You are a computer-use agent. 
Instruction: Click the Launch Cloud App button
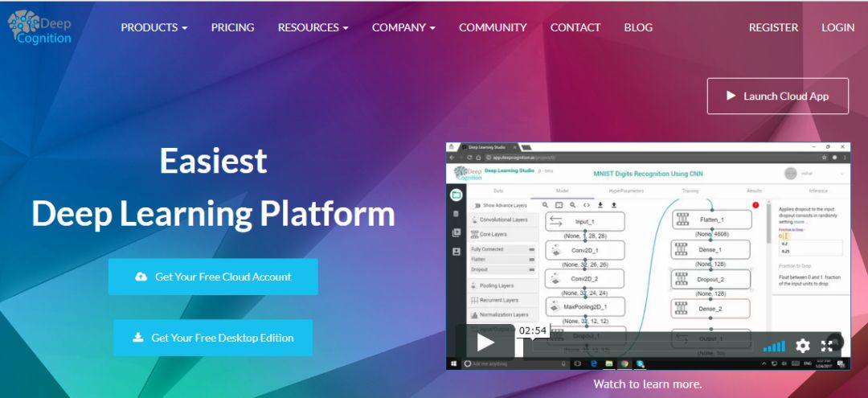[778, 96]
